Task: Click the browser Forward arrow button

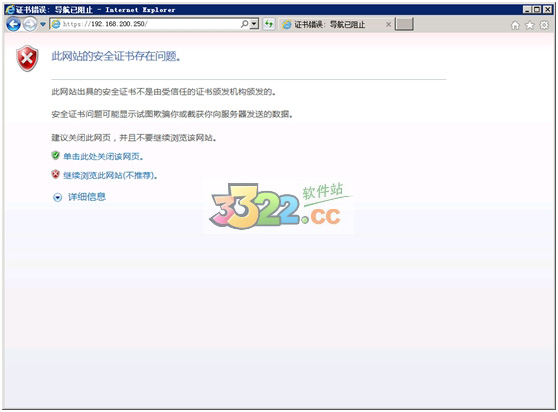Action: [x=30, y=25]
